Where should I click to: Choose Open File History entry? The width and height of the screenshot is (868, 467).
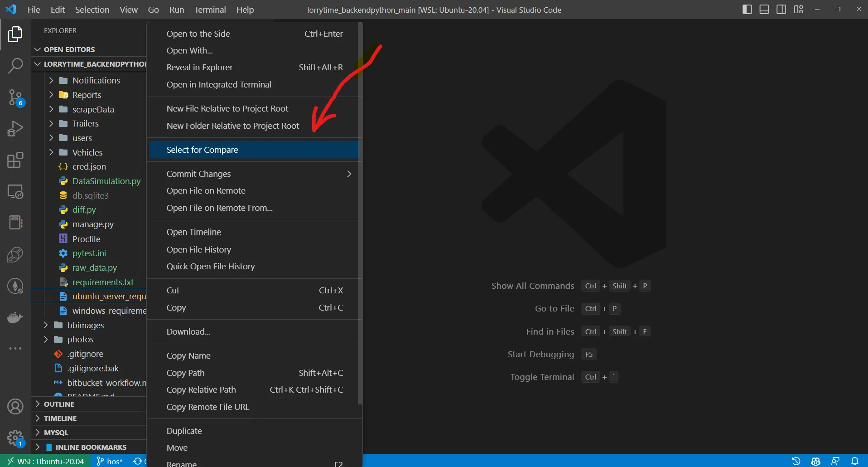(x=254, y=250)
